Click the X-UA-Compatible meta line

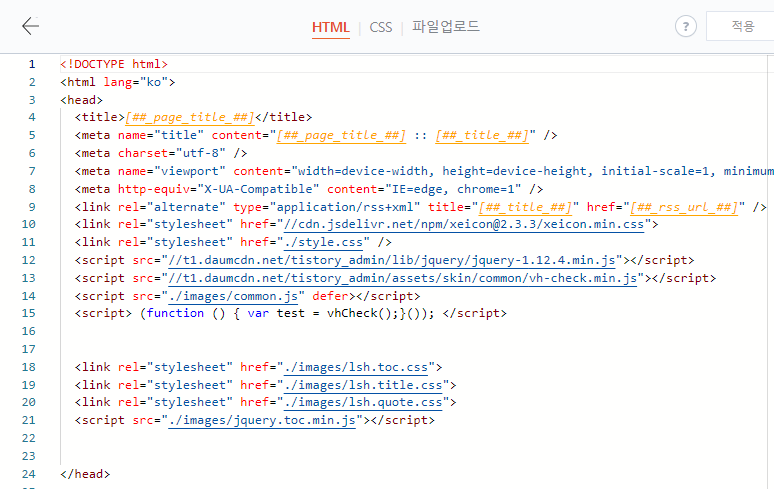(x=309, y=189)
